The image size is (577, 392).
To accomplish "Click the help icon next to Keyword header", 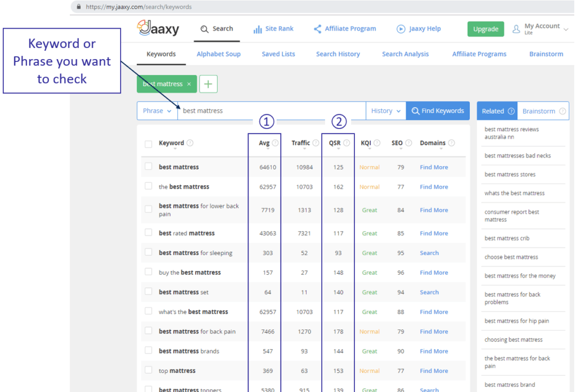I will point(190,142).
